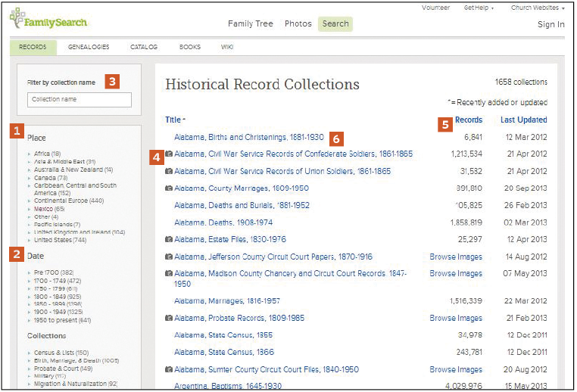Viewport: 577px width, 392px height.
Task: Switch to the Genealogies tab
Action: [x=89, y=47]
